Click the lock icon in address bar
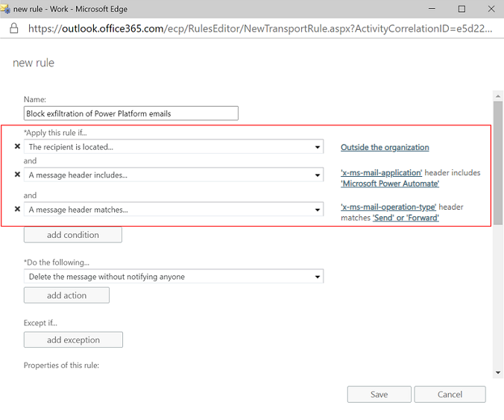The image size is (504, 420). pos(14,28)
